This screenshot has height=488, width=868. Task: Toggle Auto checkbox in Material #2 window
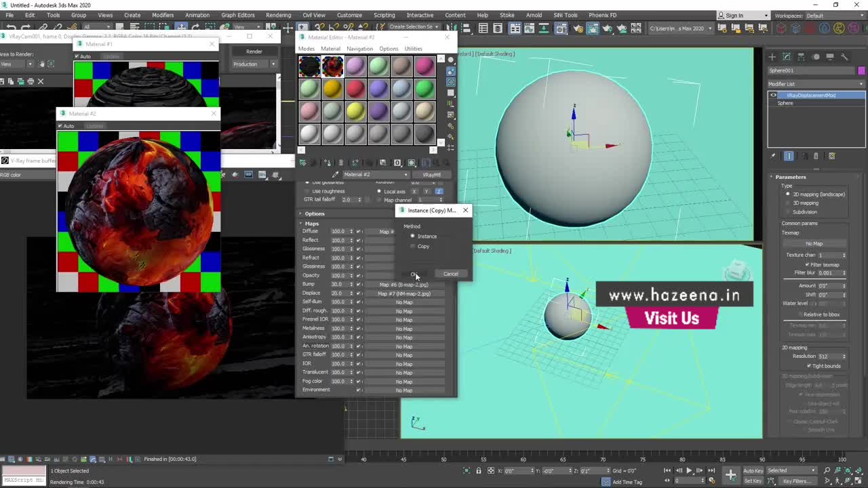(60, 126)
